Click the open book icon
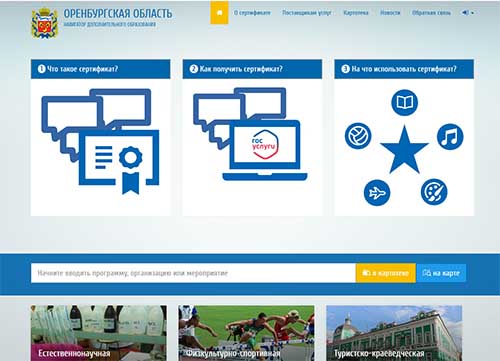The height and width of the screenshot is (361, 500). pos(404,102)
